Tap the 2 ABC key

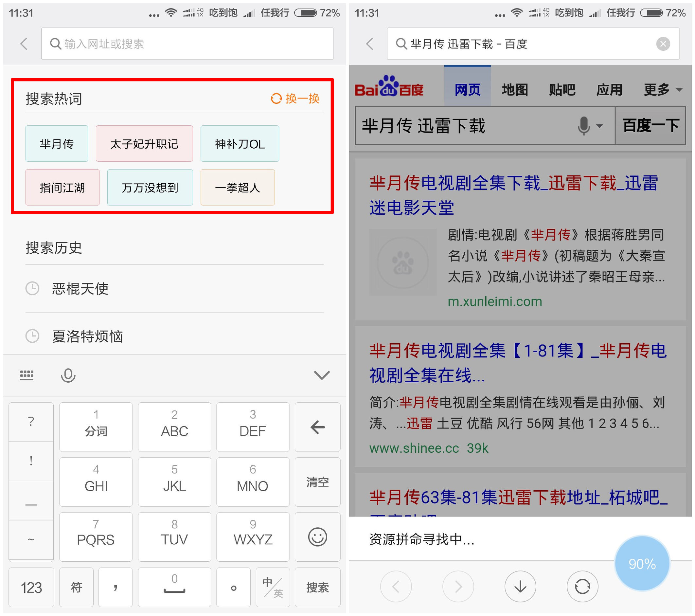coord(174,427)
